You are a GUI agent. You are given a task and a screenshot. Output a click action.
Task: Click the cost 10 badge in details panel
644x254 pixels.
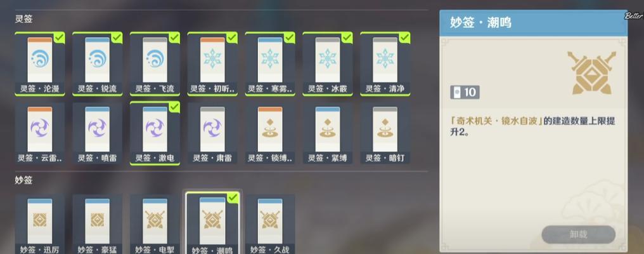click(x=465, y=92)
